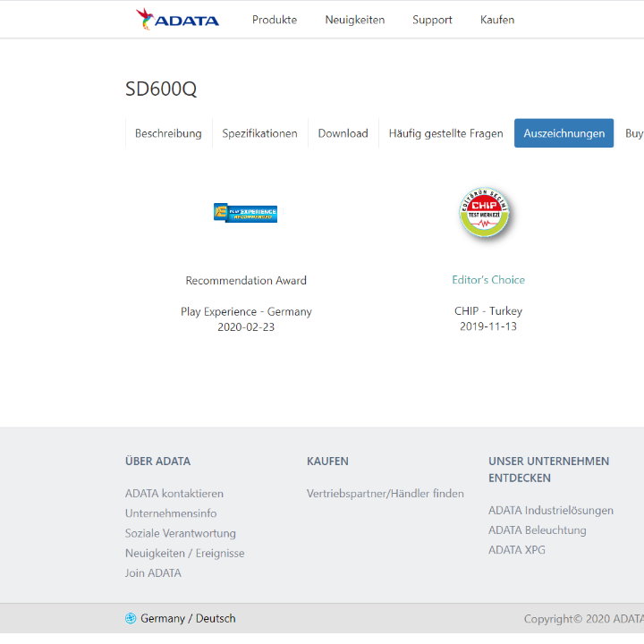Open the Play Experience award badge

(x=246, y=213)
